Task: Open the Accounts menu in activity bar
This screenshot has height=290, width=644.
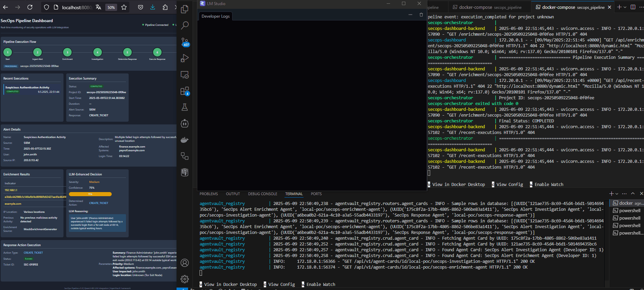Action: click(185, 263)
